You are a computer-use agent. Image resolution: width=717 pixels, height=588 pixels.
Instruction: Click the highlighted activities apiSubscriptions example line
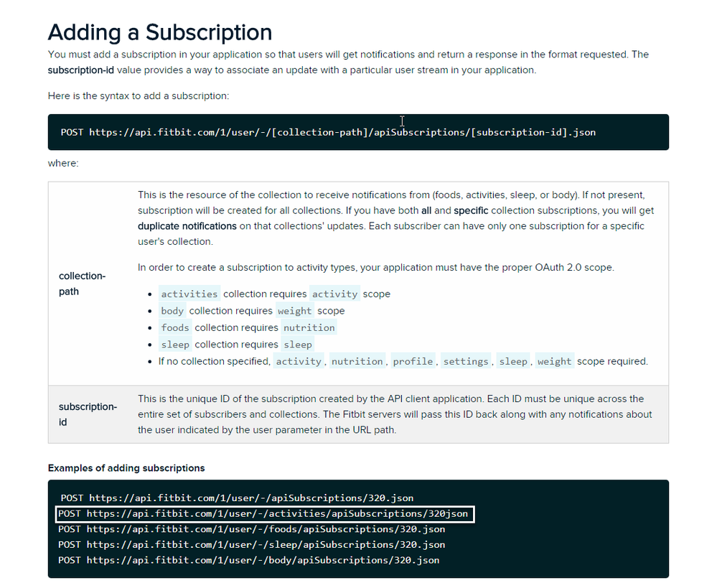(263, 514)
